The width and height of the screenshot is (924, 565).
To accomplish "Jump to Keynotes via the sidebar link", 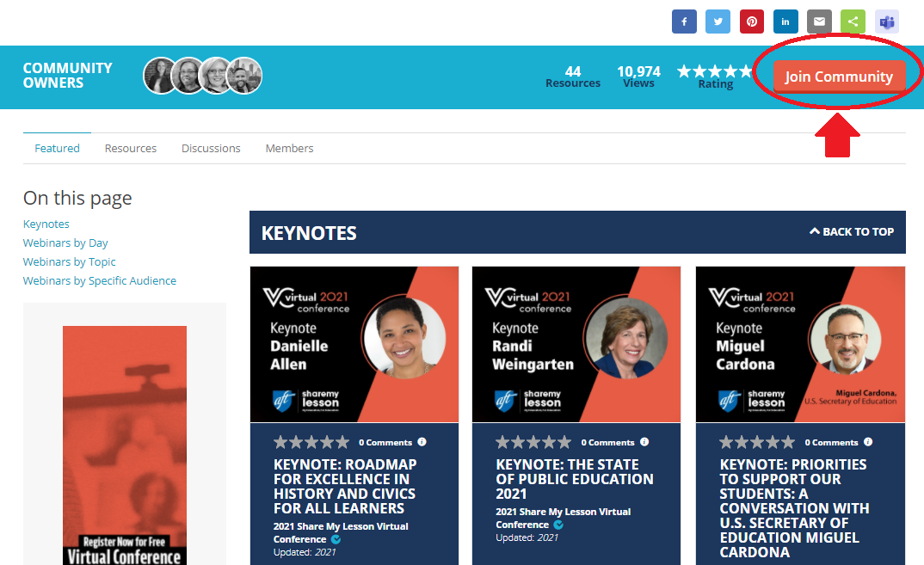I will click(46, 224).
